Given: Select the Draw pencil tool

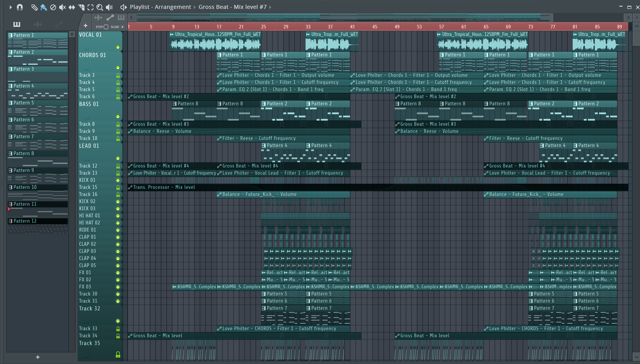Looking at the screenshot, I should coord(34,7).
